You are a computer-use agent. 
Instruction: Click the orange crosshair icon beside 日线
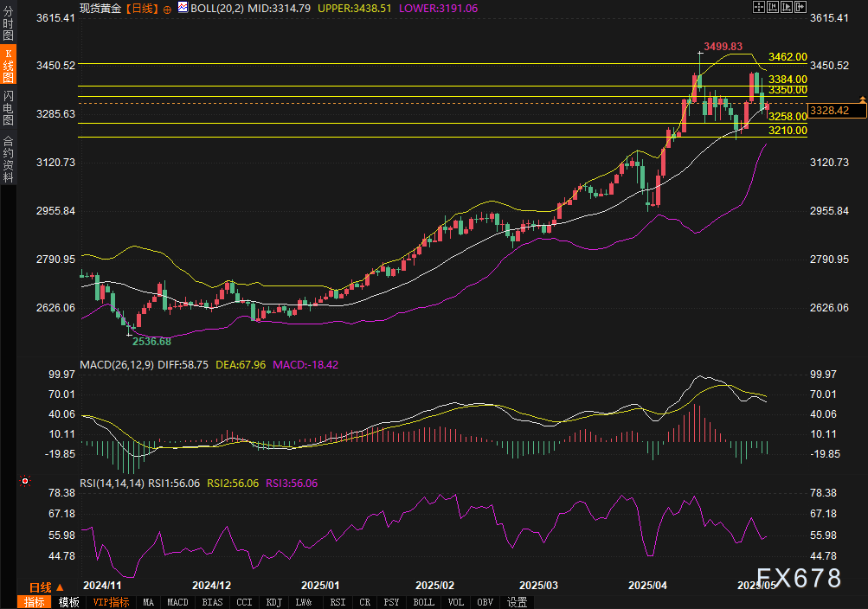click(x=167, y=8)
